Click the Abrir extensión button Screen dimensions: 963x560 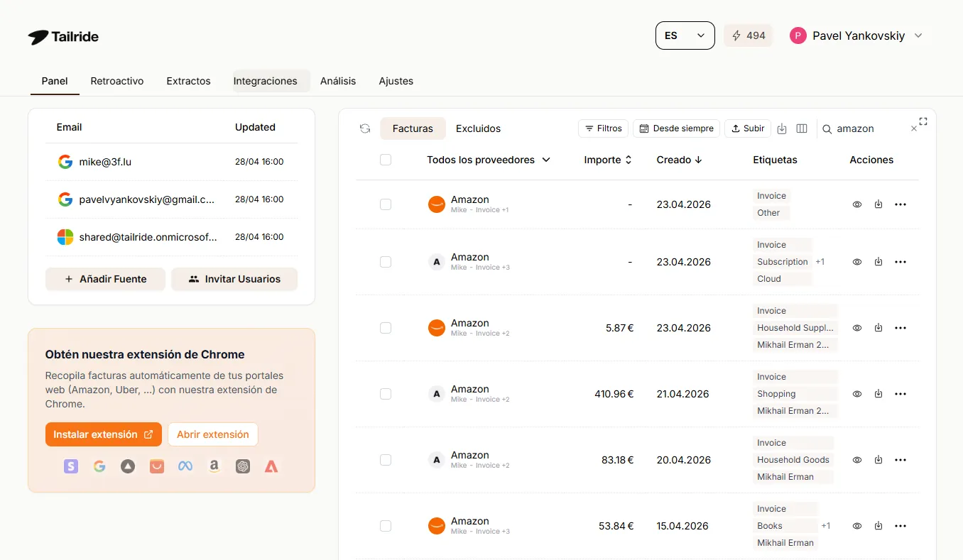click(213, 434)
